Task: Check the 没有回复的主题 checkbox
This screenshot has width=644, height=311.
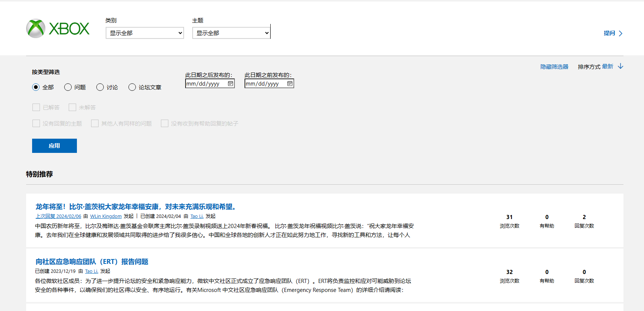Action: click(x=36, y=123)
